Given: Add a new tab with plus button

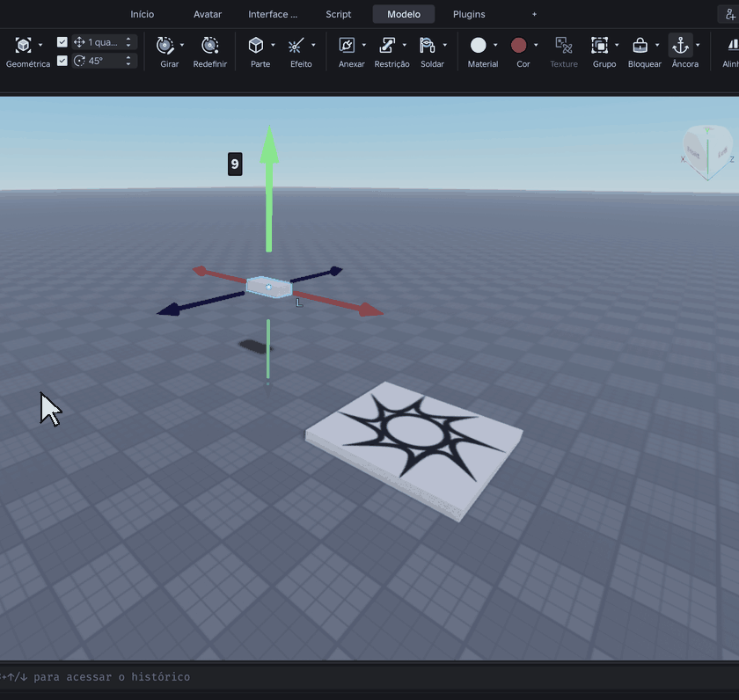Looking at the screenshot, I should click(534, 15).
